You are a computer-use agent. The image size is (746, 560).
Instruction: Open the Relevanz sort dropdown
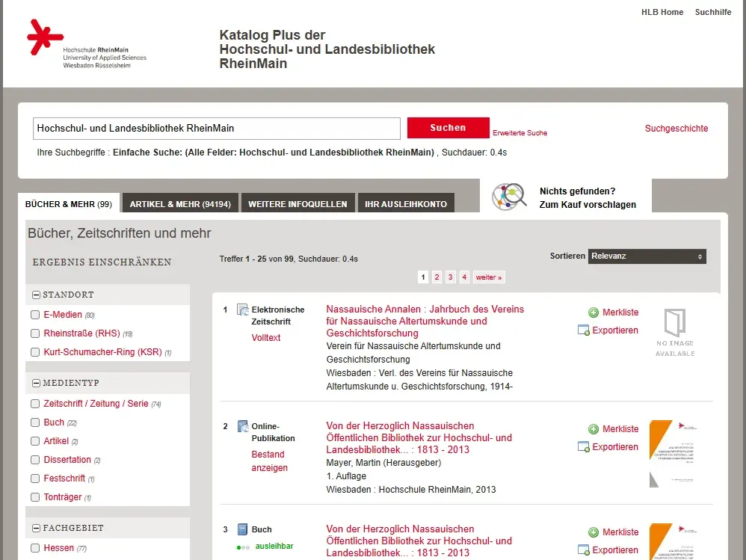(x=647, y=256)
